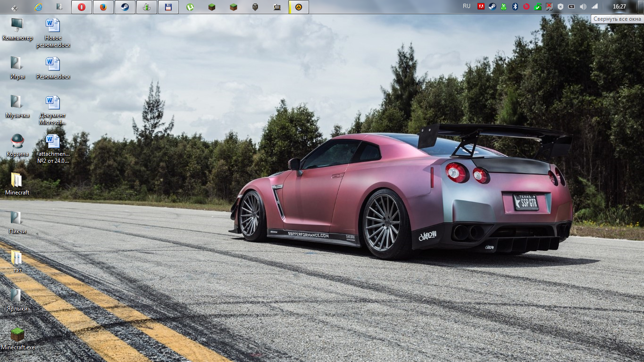Viewport: 644px width, 362px height.
Task: Click the network signal tray icon
Action: pyautogui.click(x=594, y=7)
